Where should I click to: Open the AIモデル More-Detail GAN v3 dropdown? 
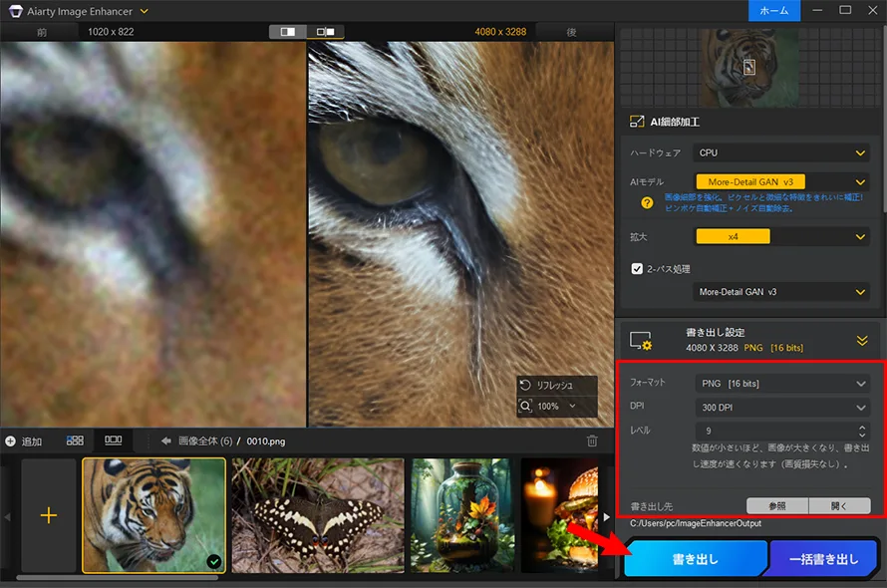pyautogui.click(x=781, y=182)
